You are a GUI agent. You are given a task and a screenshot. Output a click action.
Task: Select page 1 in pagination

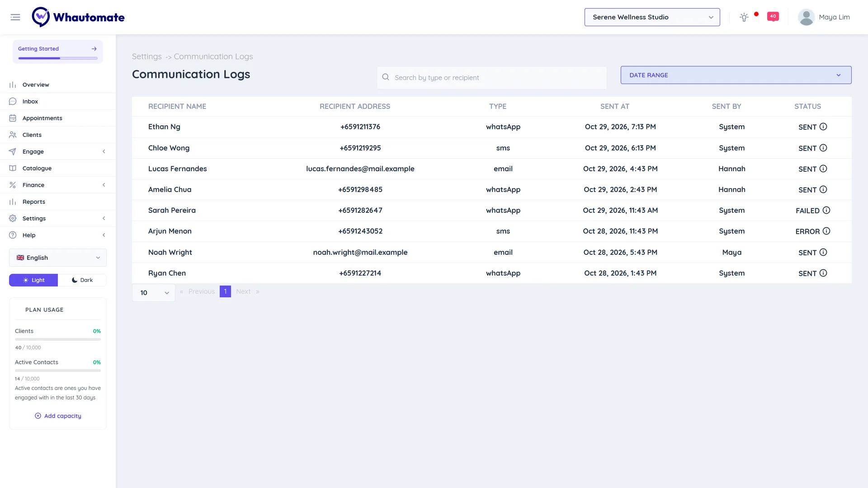click(x=225, y=291)
